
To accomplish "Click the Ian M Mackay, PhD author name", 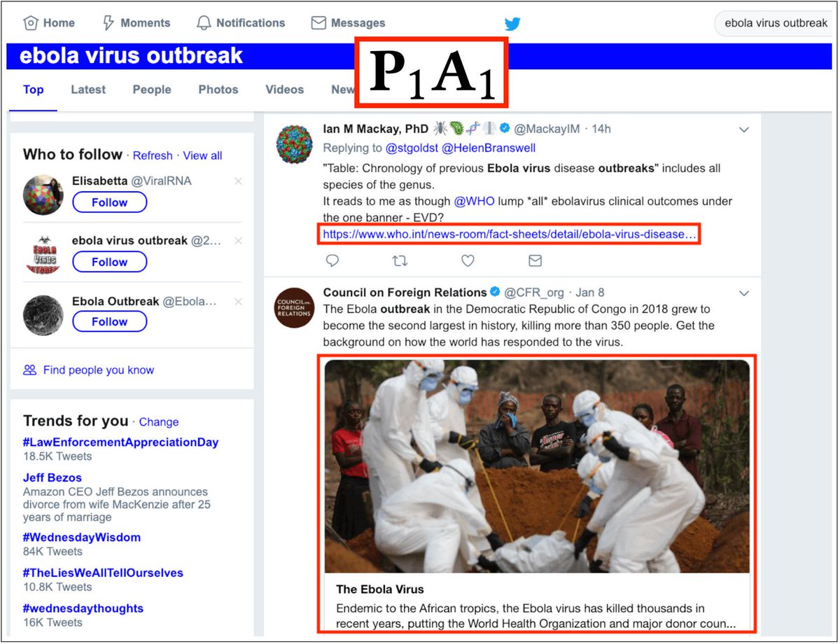I will pyautogui.click(x=375, y=129).
